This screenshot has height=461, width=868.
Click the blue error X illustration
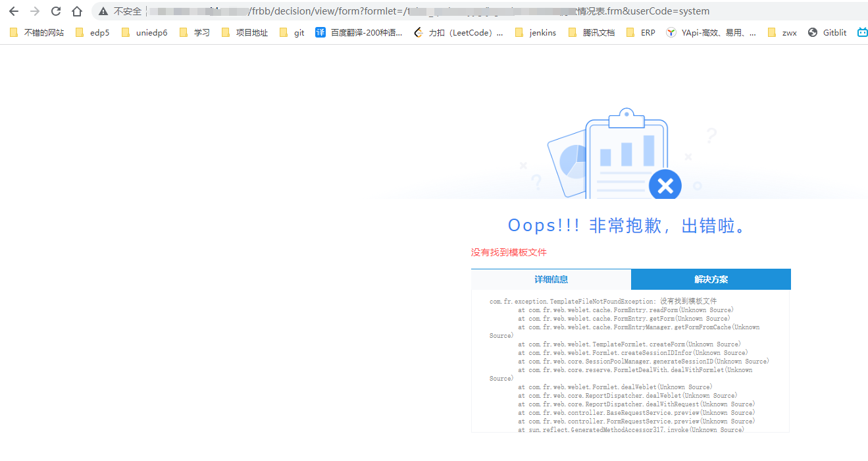tap(665, 185)
